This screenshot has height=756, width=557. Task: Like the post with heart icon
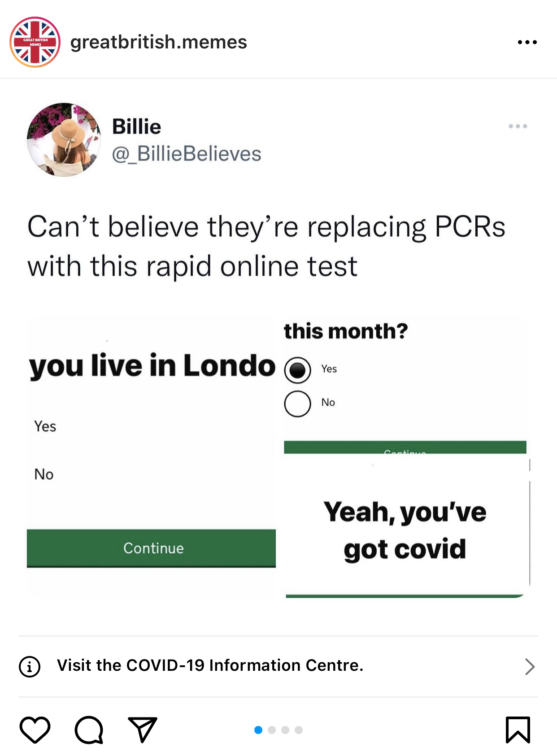35,730
